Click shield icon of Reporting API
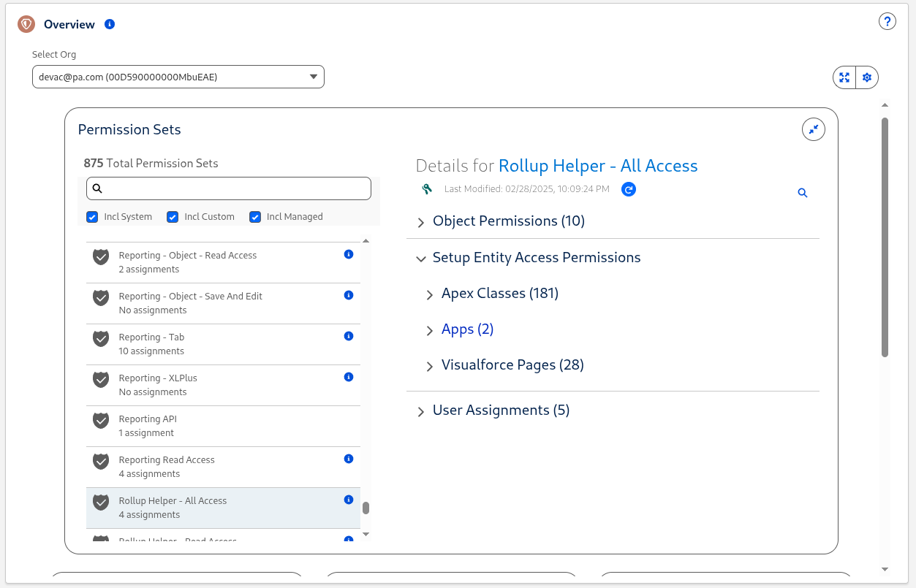916x588 pixels. [101, 421]
